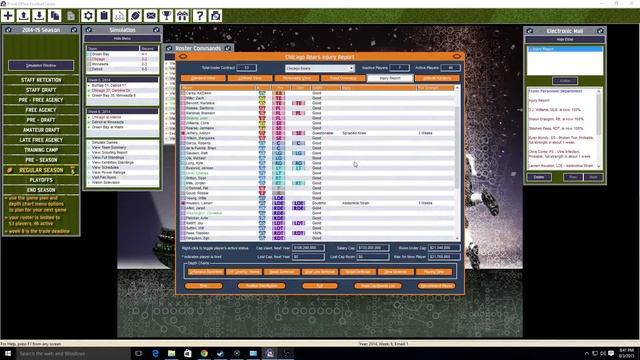
Task: Click the email body scrollbar in Electronic Mail
Action: 599,129
